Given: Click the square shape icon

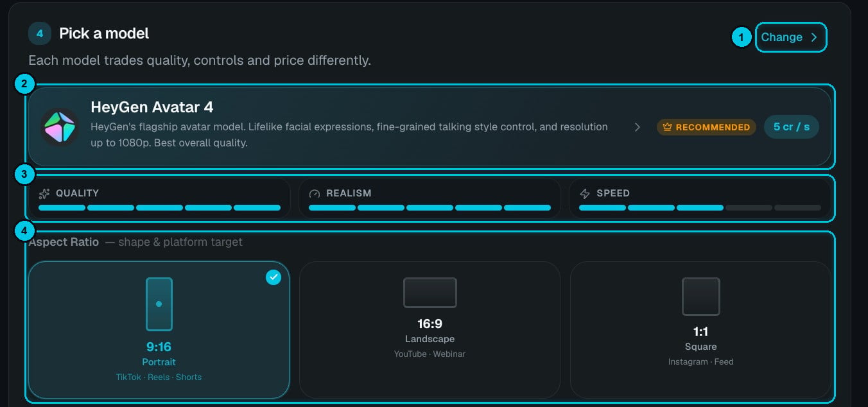Looking at the screenshot, I should (701, 297).
